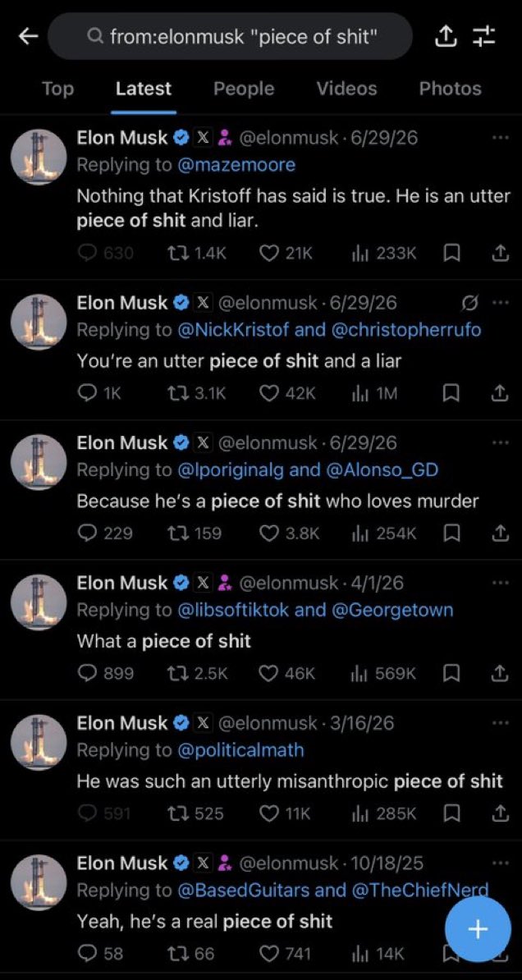Open three-dot menu on 4/1/26 tweet
The image size is (522, 980).
pos(500,583)
